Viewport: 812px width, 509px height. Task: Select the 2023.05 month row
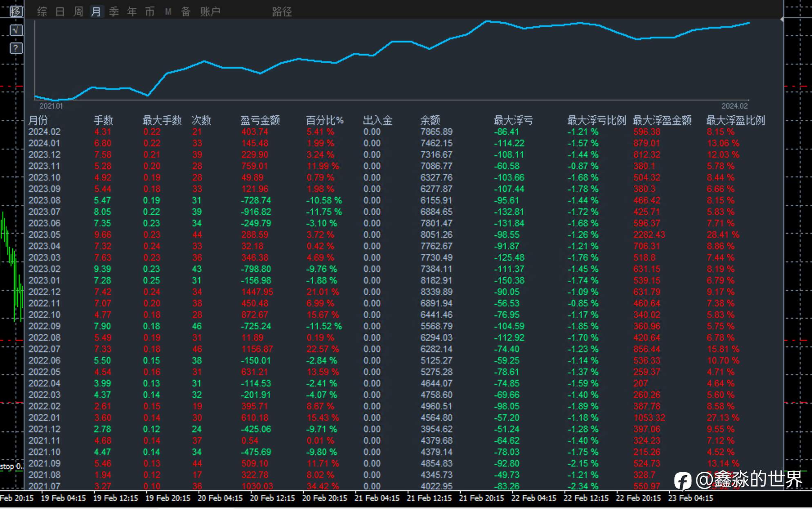[44, 235]
